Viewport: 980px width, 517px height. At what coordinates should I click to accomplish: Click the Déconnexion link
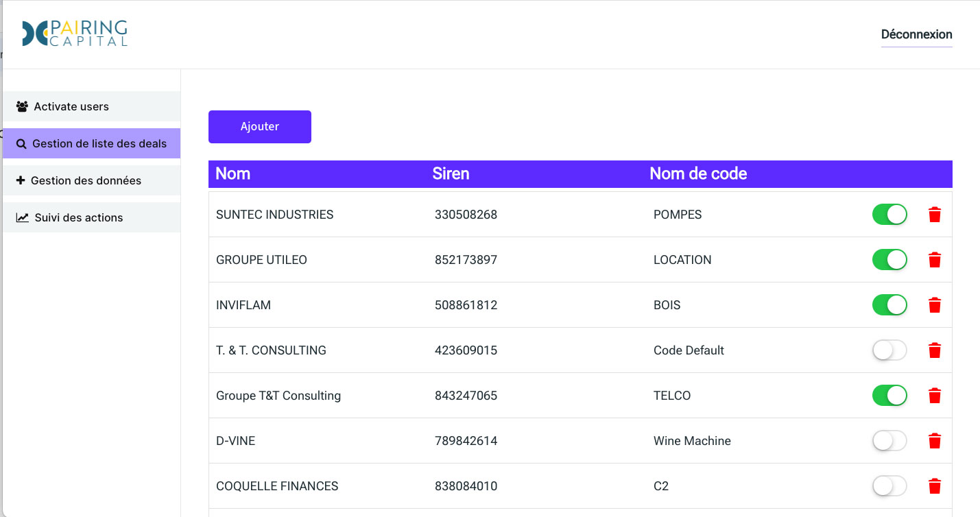[916, 34]
